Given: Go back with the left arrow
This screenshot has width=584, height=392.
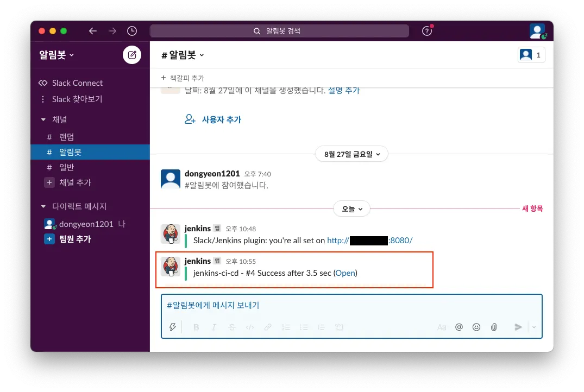Looking at the screenshot, I should 93,31.
